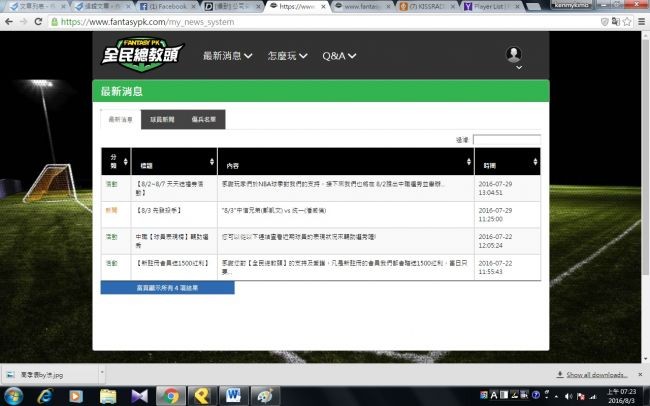Sort the table by the 時間 column
Screen dimensions: 650x406
(507, 161)
